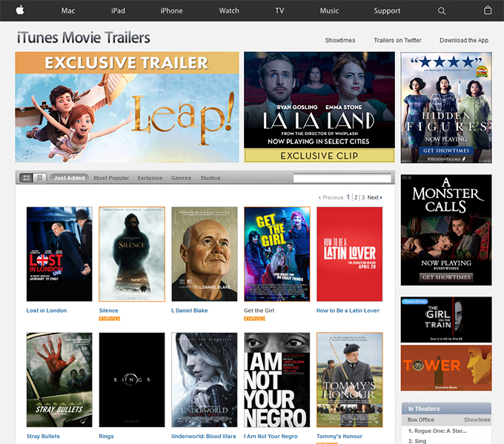
Task: Click the Apple logo icon
Action: click(x=20, y=10)
